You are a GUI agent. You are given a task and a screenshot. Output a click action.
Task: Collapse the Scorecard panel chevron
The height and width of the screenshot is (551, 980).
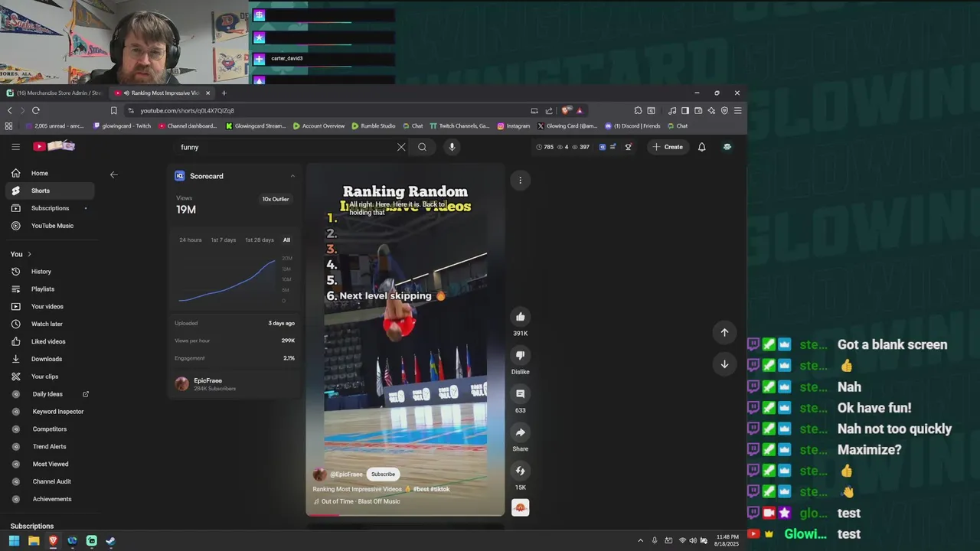pos(292,176)
